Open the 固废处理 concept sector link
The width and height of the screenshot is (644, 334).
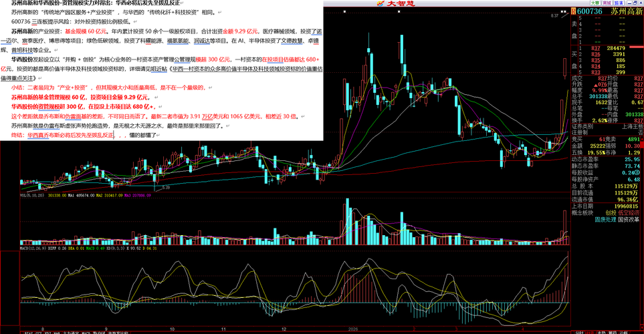605,220
